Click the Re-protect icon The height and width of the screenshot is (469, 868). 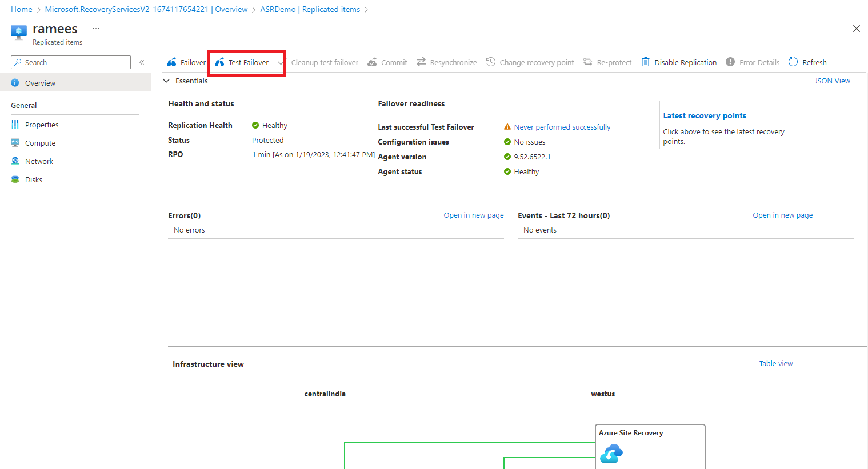(x=588, y=62)
